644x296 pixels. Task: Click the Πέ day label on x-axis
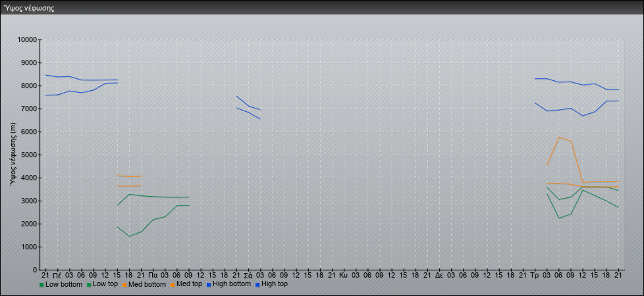57,274
